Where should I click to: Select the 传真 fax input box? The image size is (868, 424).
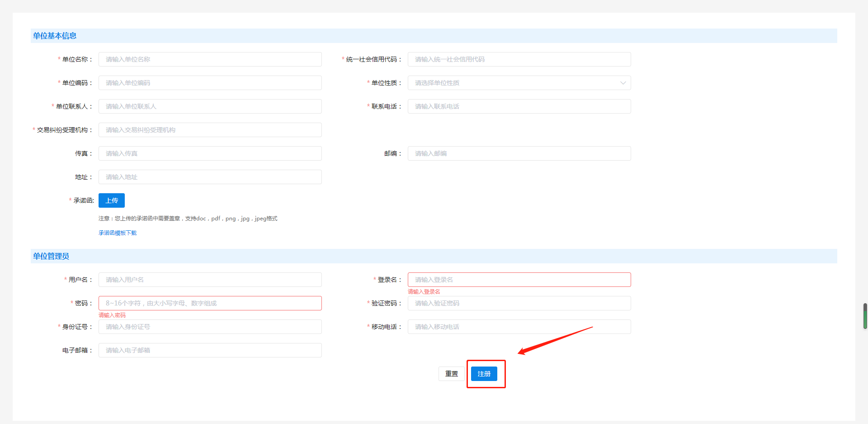(x=210, y=153)
